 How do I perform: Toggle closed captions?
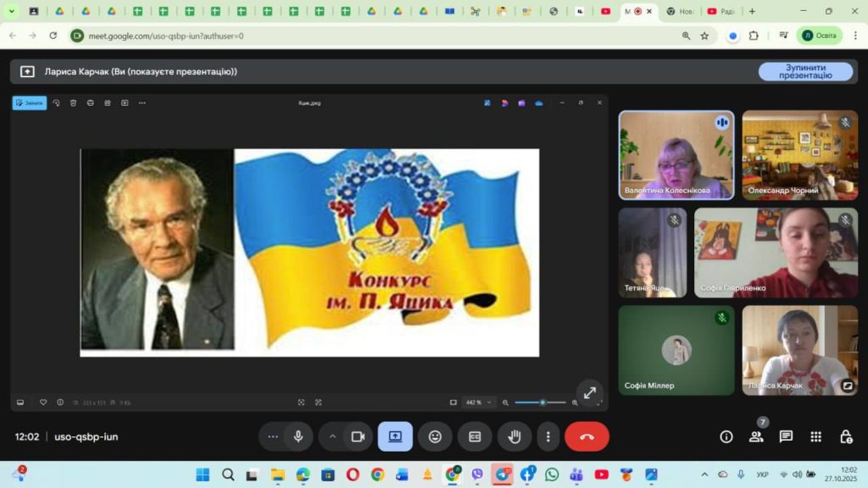[475, 436]
